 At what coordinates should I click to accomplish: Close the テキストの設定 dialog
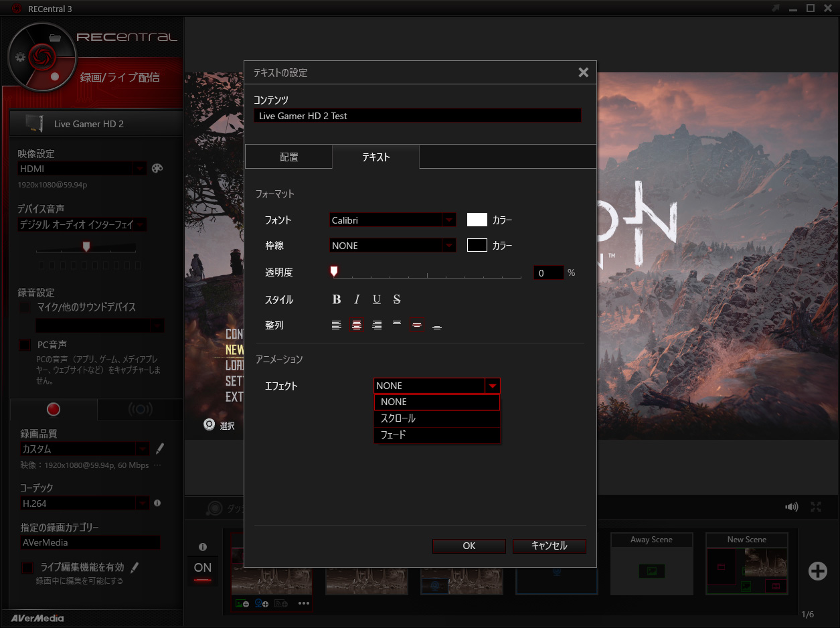583,72
